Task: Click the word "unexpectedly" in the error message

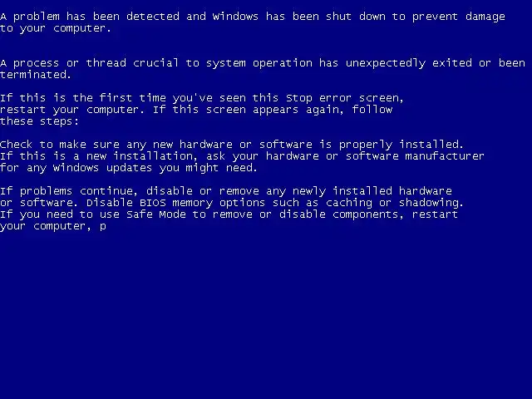Action: pyautogui.click(x=386, y=64)
